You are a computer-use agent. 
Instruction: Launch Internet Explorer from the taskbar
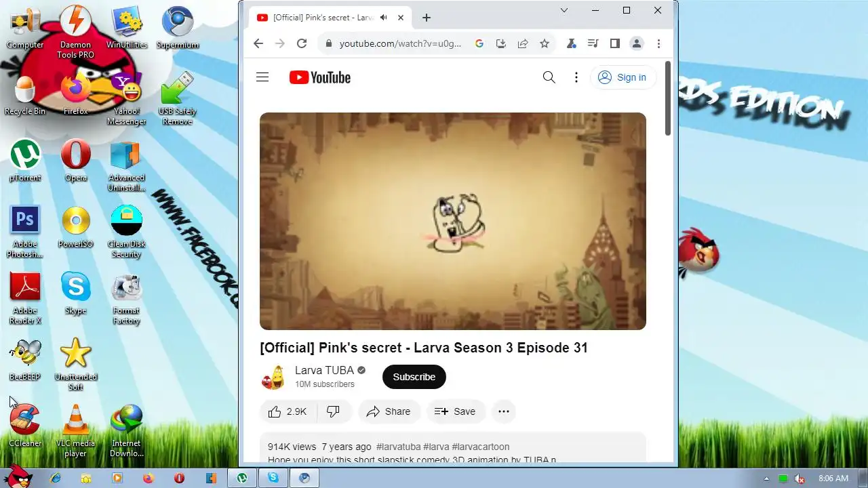tap(56, 478)
